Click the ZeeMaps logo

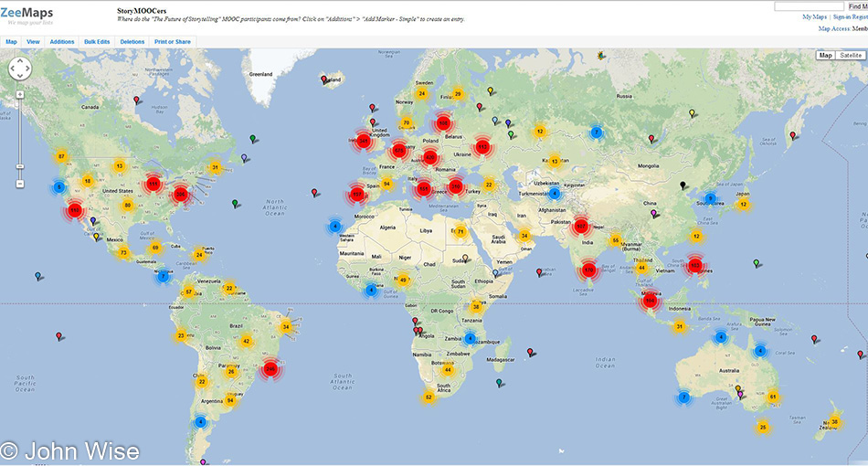(x=26, y=15)
